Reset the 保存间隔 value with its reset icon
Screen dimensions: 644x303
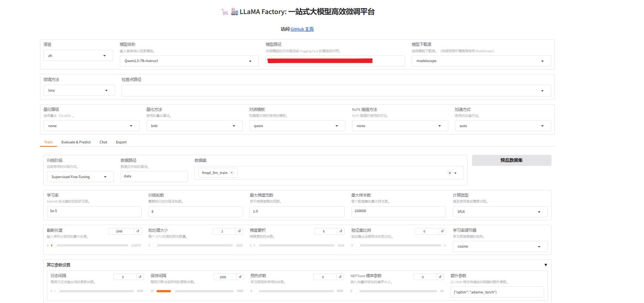point(240,277)
